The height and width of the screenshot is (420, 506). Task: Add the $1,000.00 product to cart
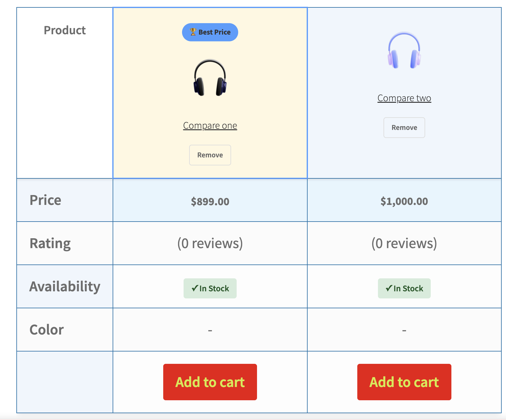pos(404,382)
